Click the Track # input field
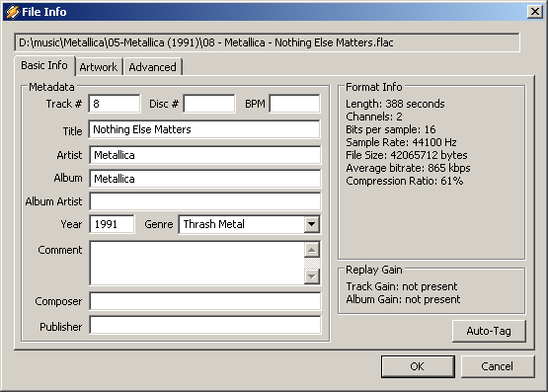The width and height of the screenshot is (548, 392). tap(115, 104)
